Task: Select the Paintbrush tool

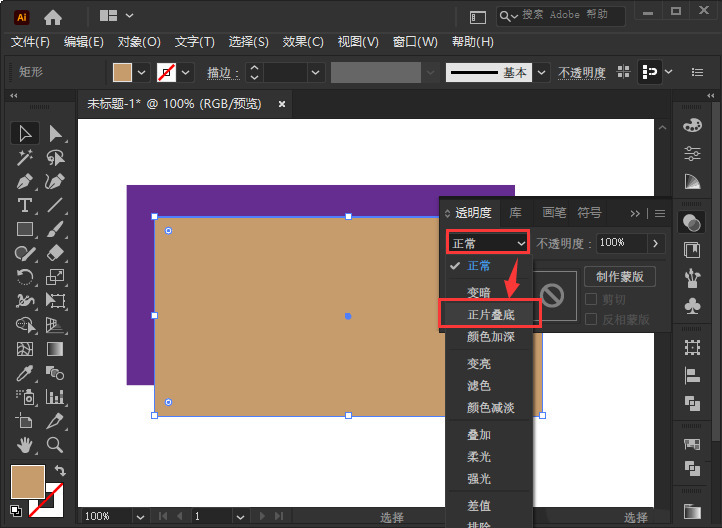Action: tap(55, 229)
